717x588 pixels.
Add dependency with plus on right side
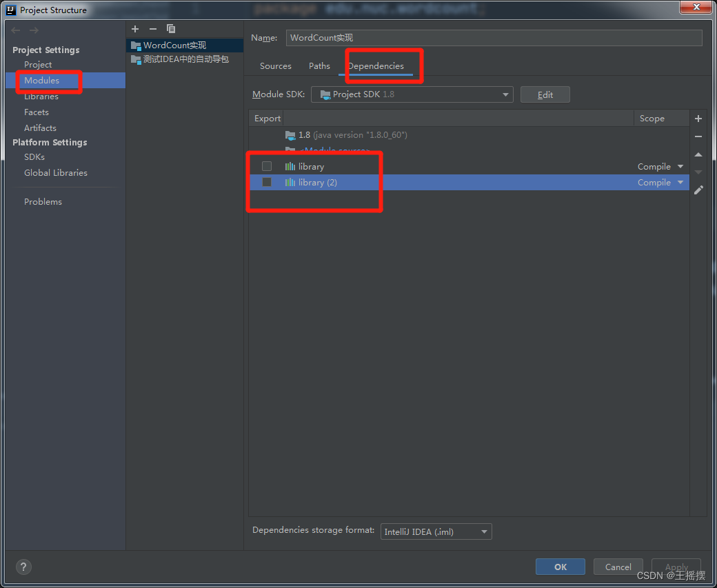coord(698,119)
